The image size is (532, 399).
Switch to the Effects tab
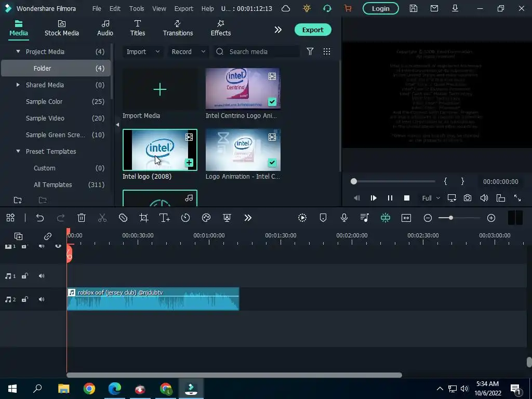pos(220,29)
